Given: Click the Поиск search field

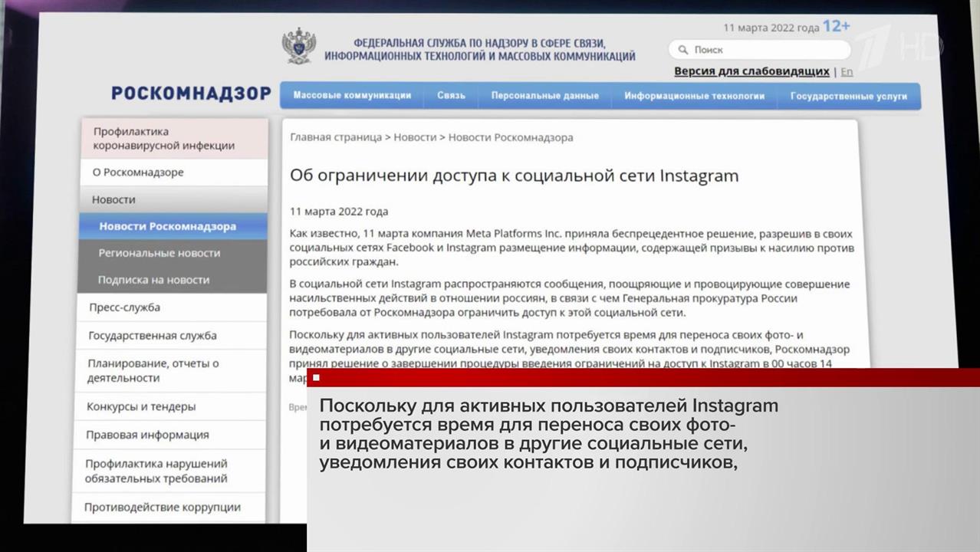Looking at the screenshot, I should tap(759, 50).
